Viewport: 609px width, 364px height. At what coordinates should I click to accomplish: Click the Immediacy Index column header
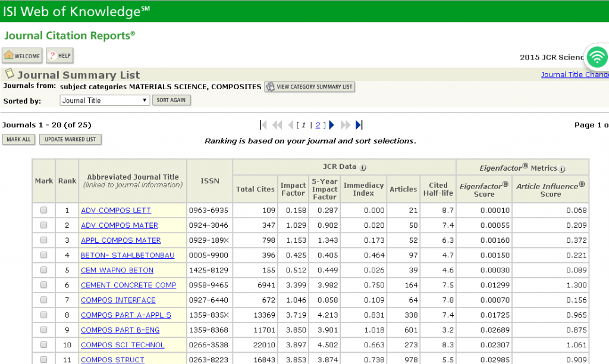pyautogui.click(x=363, y=189)
